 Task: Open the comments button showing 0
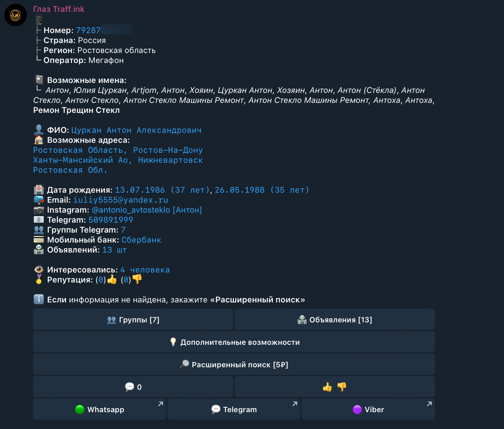[133, 387]
